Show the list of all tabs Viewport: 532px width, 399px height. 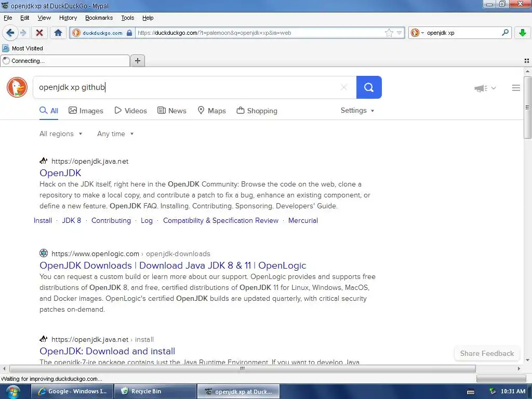tap(527, 61)
